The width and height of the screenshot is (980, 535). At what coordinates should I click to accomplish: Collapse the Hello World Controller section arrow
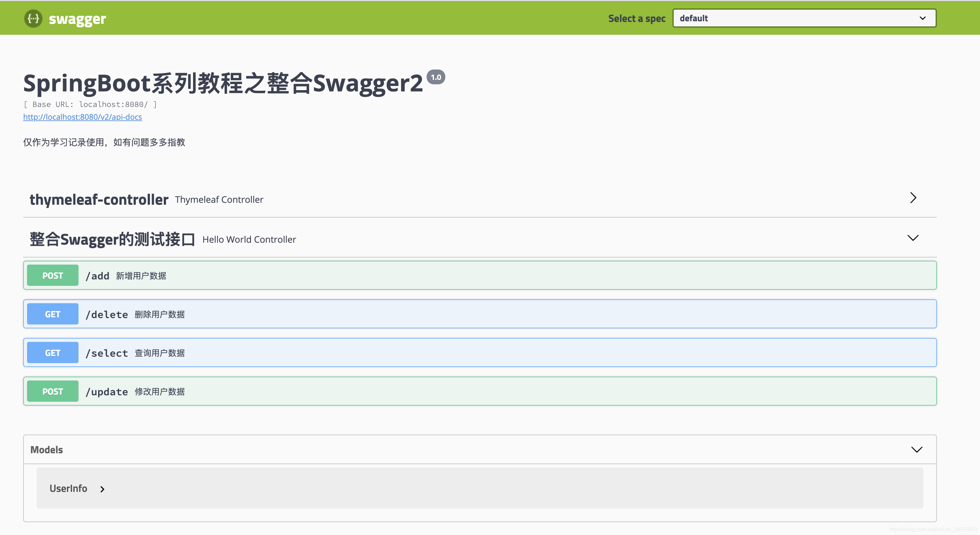913,238
